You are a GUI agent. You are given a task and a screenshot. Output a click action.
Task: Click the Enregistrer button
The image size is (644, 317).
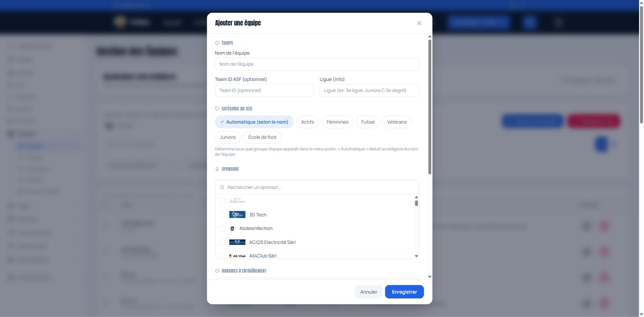404,292
